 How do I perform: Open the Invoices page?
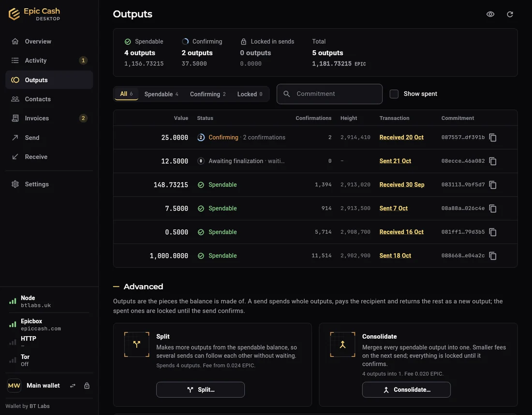49,118
